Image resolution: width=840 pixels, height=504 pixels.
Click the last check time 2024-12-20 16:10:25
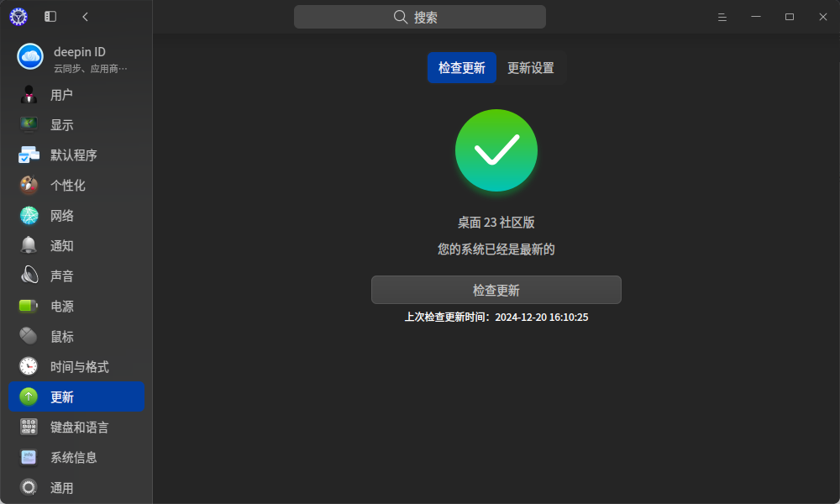point(542,317)
